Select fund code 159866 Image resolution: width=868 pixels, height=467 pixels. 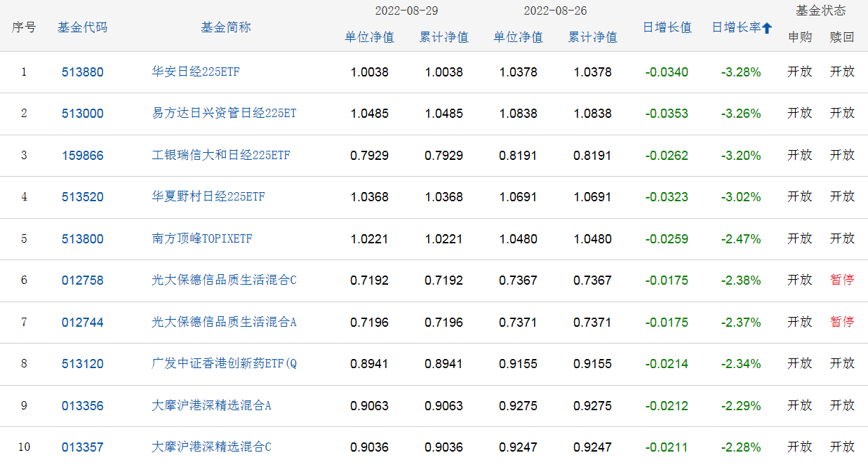coord(82,156)
